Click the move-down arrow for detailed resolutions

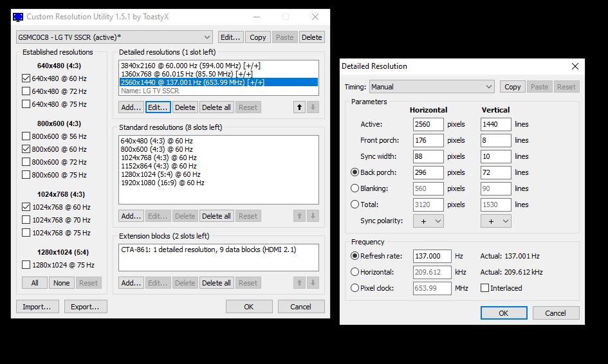(313, 107)
